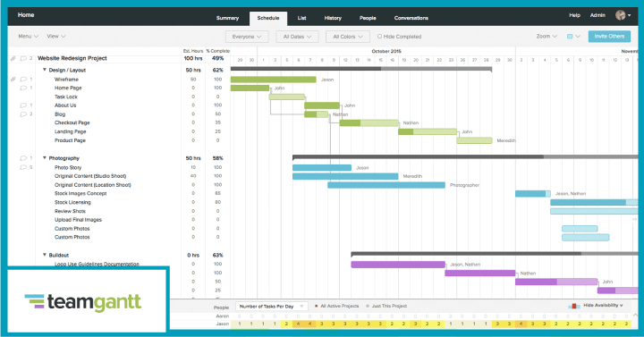Open the Admin link

pos(597,15)
